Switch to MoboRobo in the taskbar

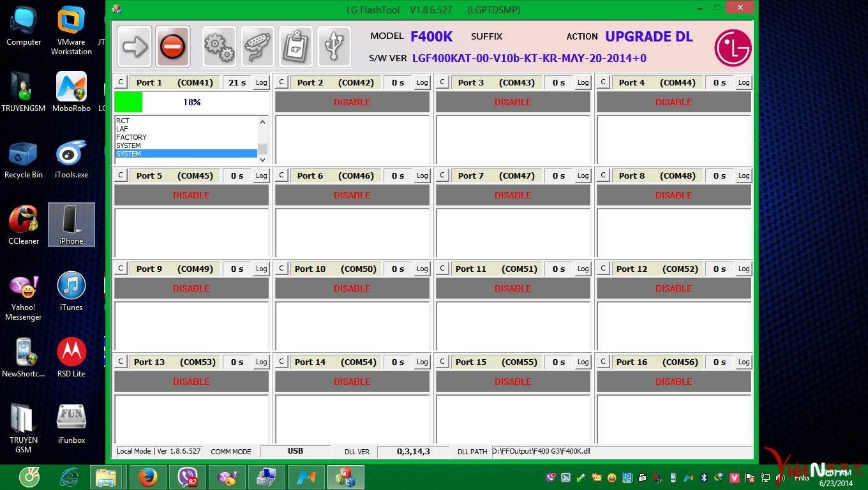(306, 477)
